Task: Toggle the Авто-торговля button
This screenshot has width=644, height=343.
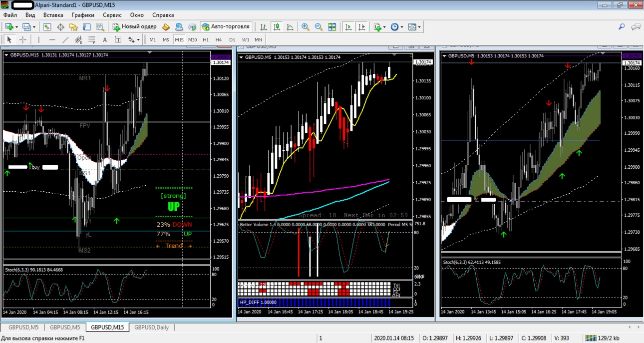Action: 227,27
